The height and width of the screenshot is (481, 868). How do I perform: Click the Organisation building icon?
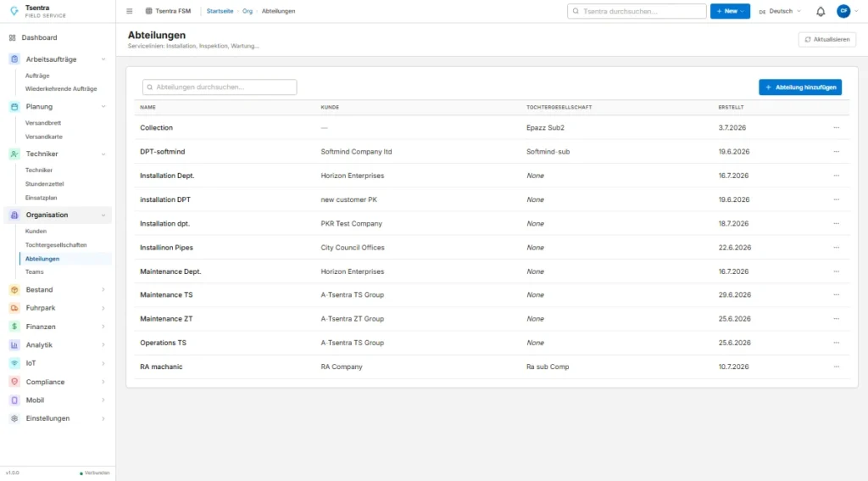(x=14, y=215)
